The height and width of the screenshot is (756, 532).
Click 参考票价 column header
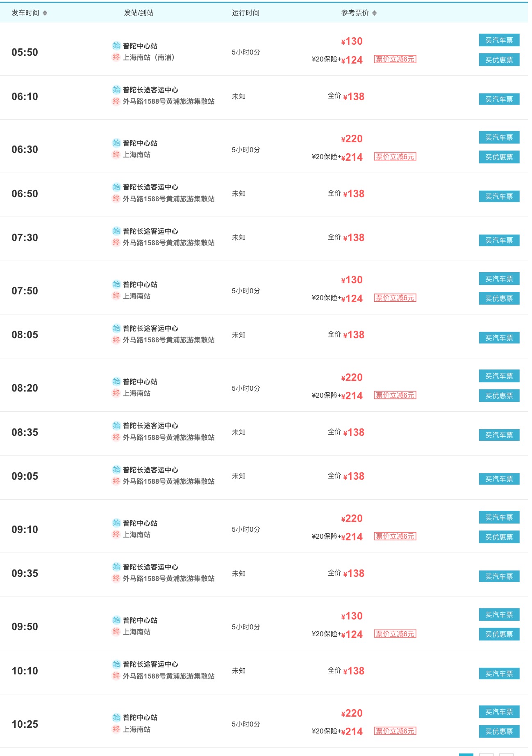[355, 13]
